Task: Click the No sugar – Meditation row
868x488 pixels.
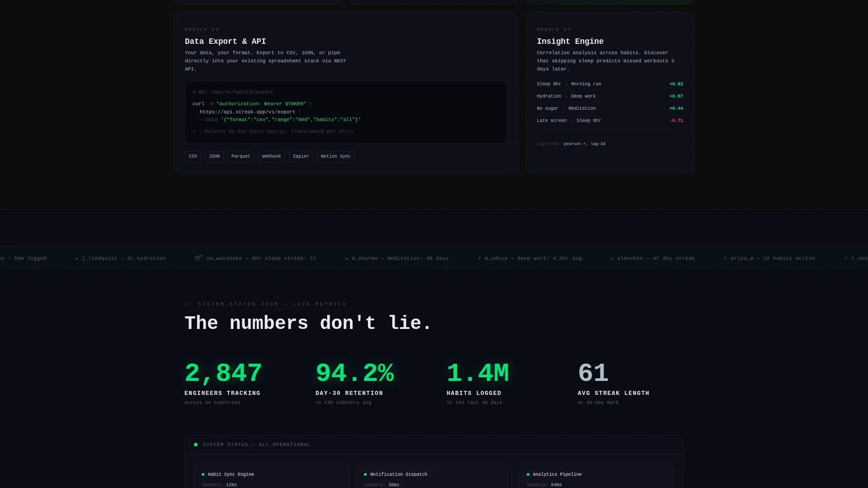Action: coord(610,108)
